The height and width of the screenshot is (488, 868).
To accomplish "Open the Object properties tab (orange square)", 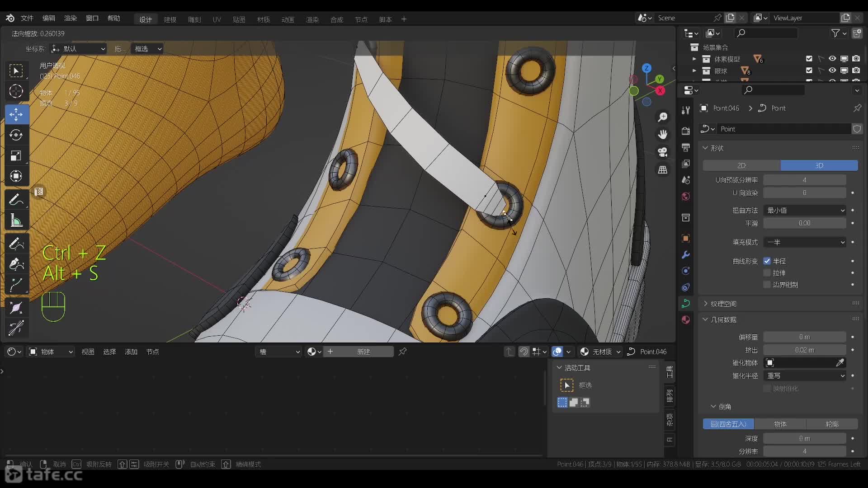I will (x=686, y=238).
